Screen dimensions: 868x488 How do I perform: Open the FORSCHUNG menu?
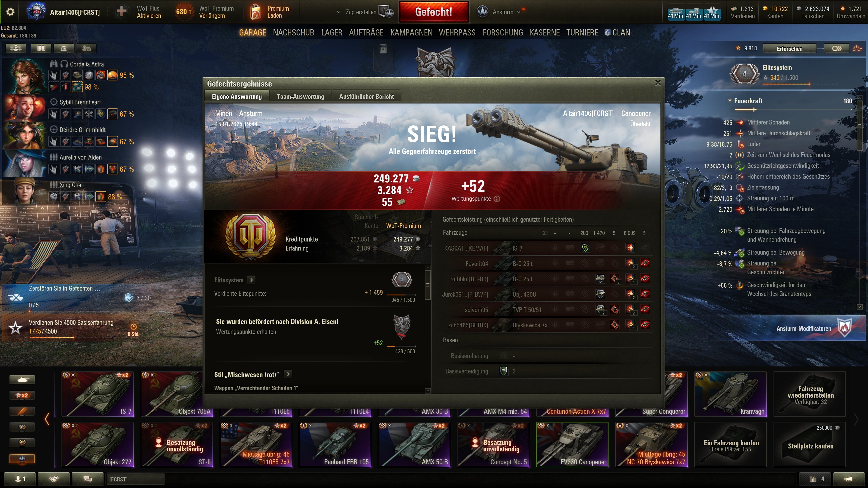coord(503,33)
